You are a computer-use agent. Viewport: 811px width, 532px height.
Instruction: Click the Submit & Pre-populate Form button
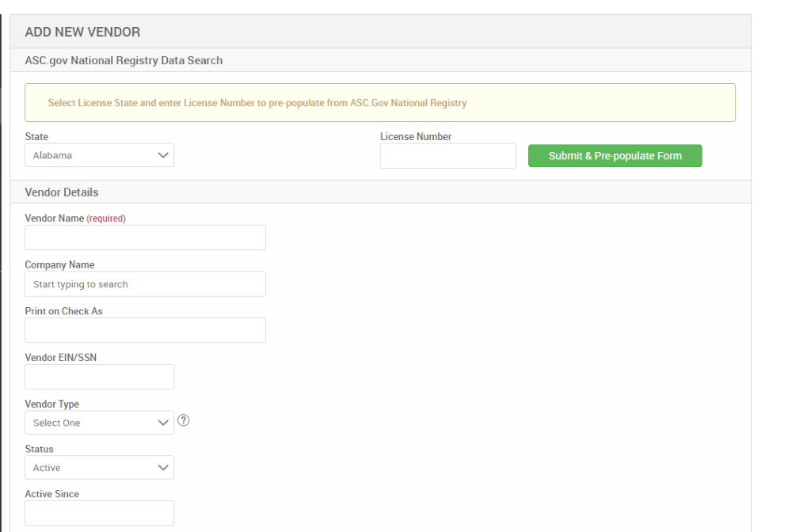[x=615, y=155]
